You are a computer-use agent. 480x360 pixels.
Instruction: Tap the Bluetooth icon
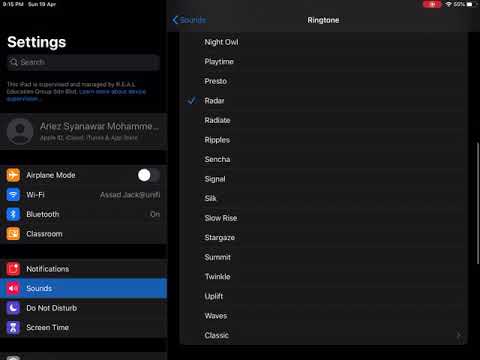point(13,214)
